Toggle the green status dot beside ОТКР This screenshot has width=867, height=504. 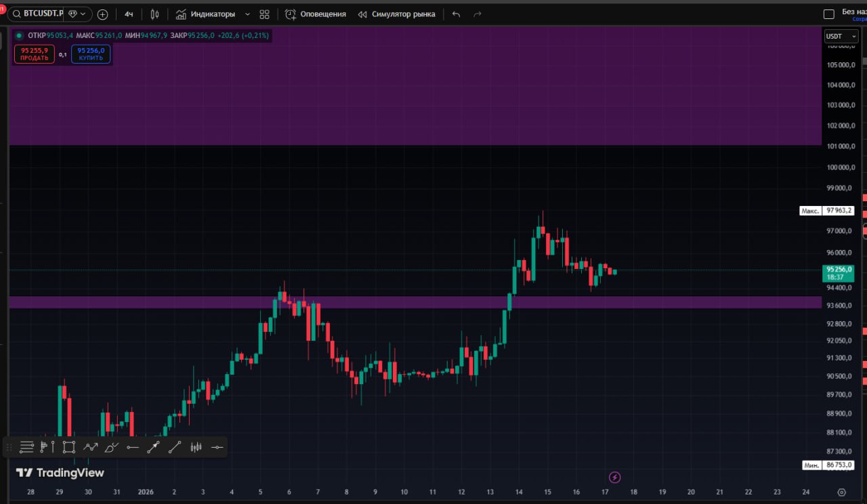[19, 36]
